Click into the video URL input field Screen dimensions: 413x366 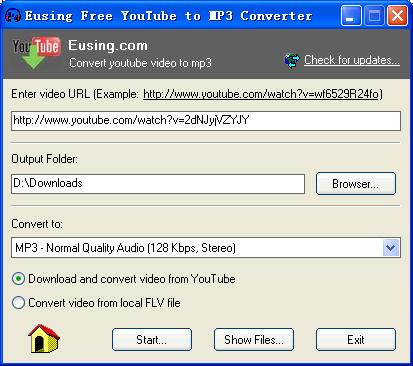click(x=206, y=121)
